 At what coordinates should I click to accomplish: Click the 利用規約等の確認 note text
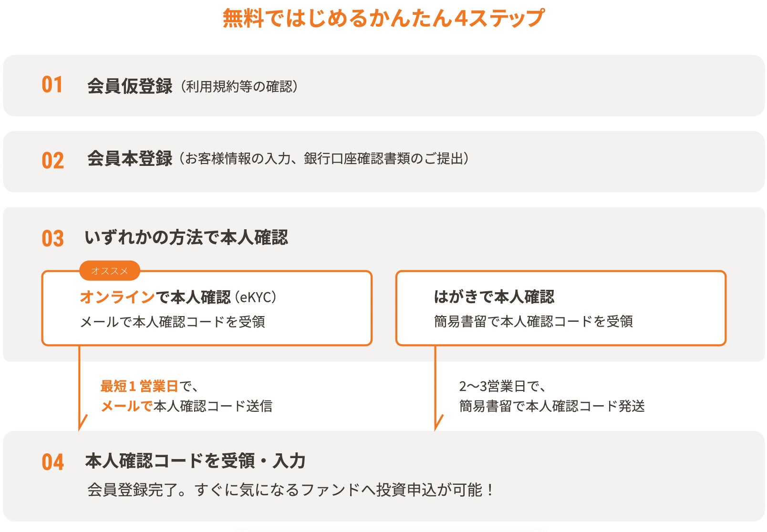coord(239,87)
